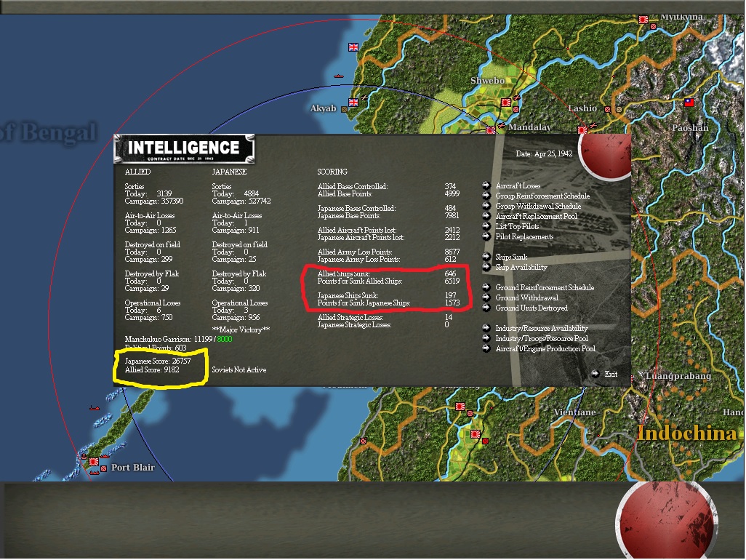Click the INTELLIGENCE title plate

point(184,149)
